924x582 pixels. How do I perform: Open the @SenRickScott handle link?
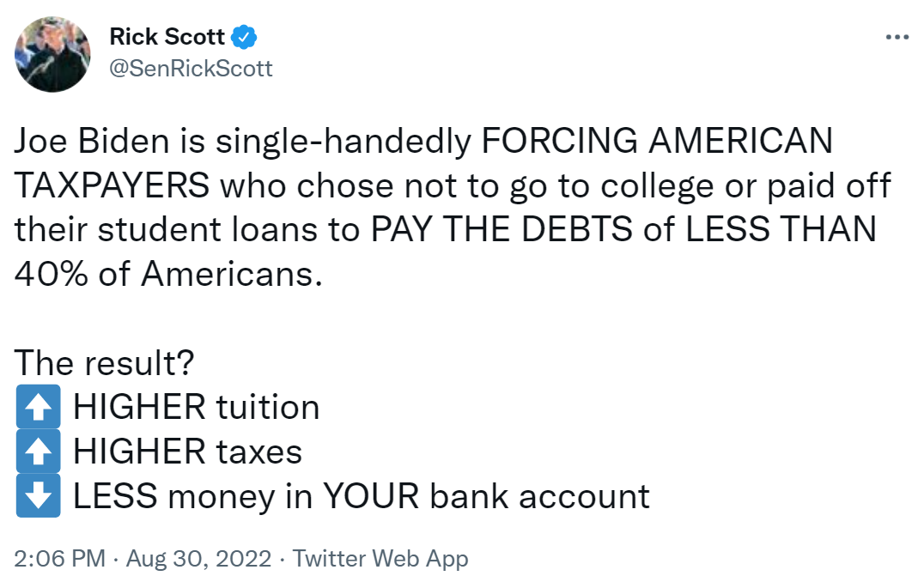tap(191, 69)
